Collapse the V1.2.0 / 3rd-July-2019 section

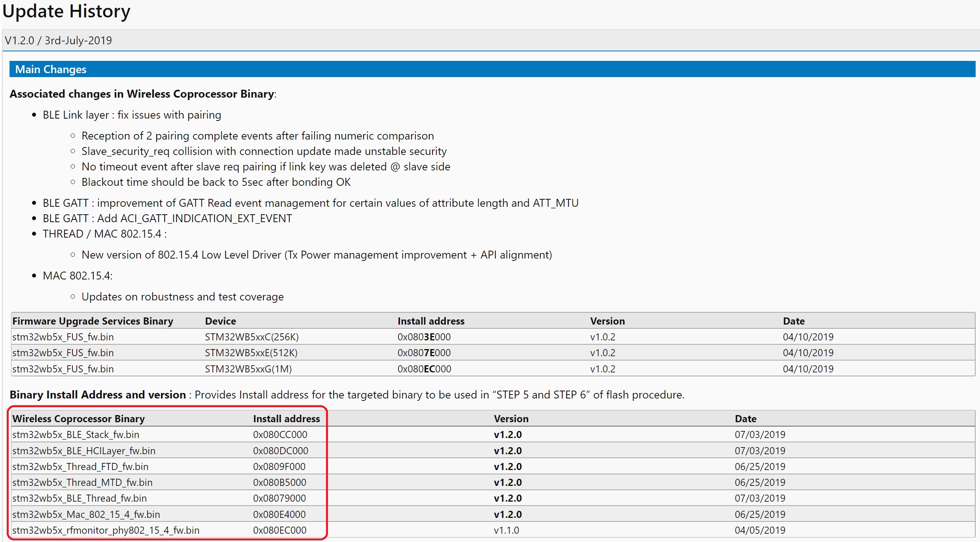pyautogui.click(x=58, y=40)
